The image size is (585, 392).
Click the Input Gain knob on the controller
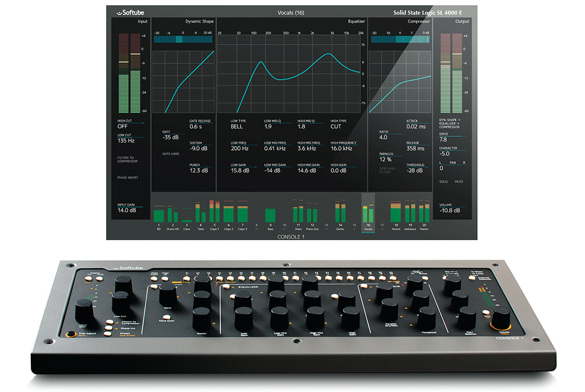[x=85, y=312]
